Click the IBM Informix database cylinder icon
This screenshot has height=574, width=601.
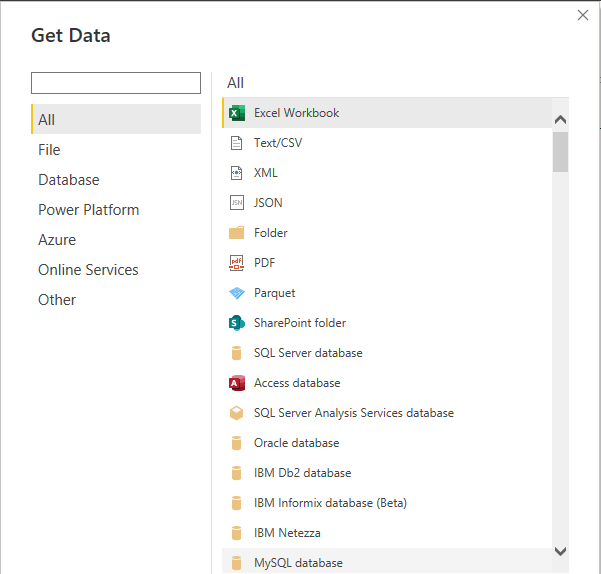(x=236, y=503)
